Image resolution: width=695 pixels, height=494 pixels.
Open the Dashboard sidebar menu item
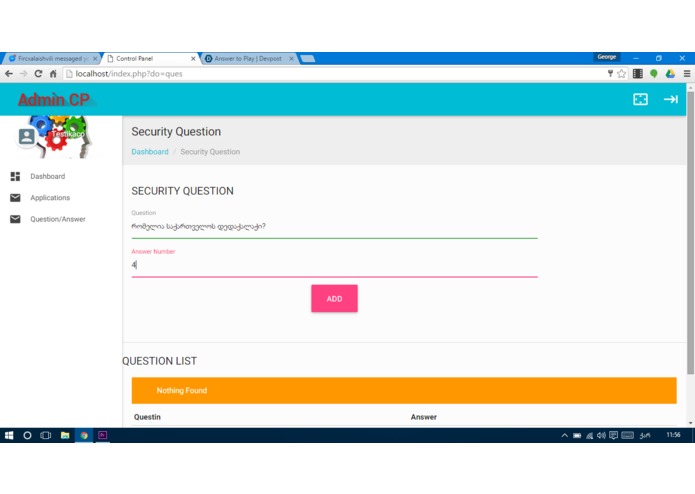47,176
